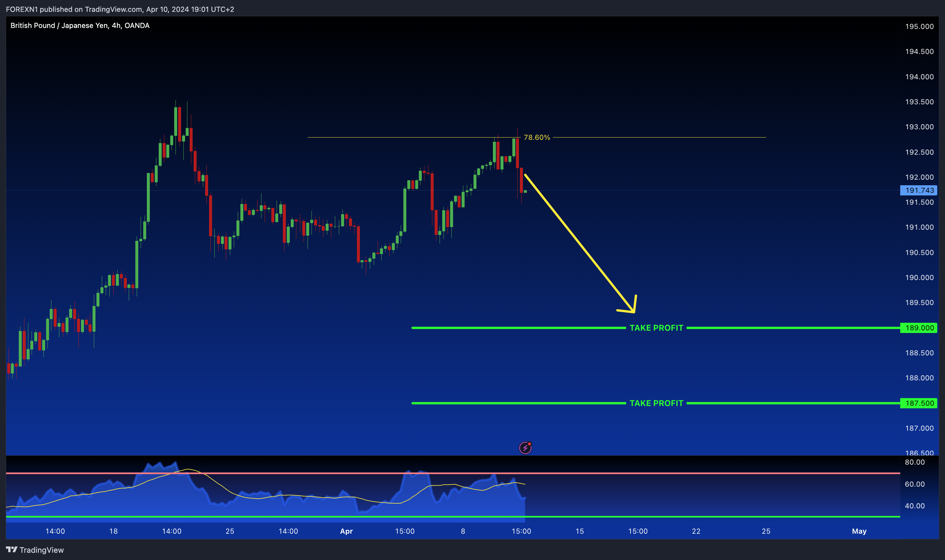
Task: Click the 194.000 price axis label
Action: point(919,77)
